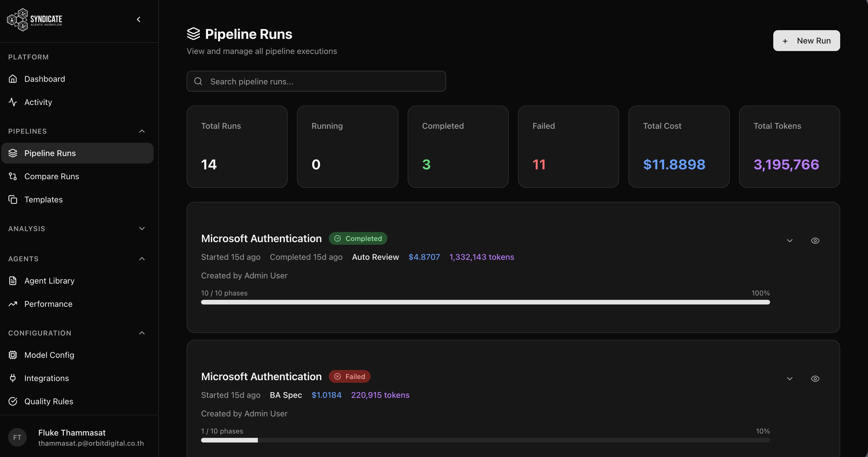Click the New Run button
Screen dimensions: 868x457
pos(806,41)
